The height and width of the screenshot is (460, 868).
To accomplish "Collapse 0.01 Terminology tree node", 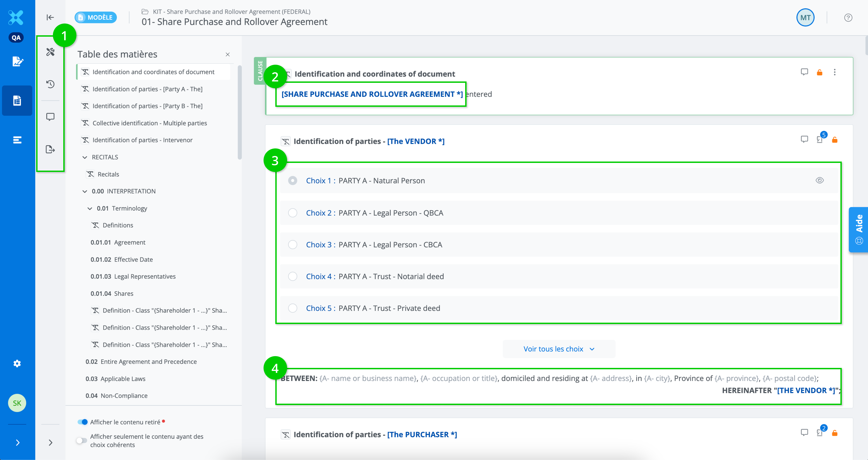I will (x=90, y=208).
